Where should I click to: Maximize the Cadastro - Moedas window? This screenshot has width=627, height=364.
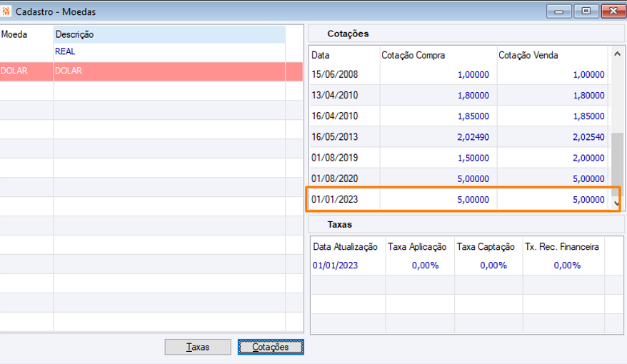click(586, 11)
